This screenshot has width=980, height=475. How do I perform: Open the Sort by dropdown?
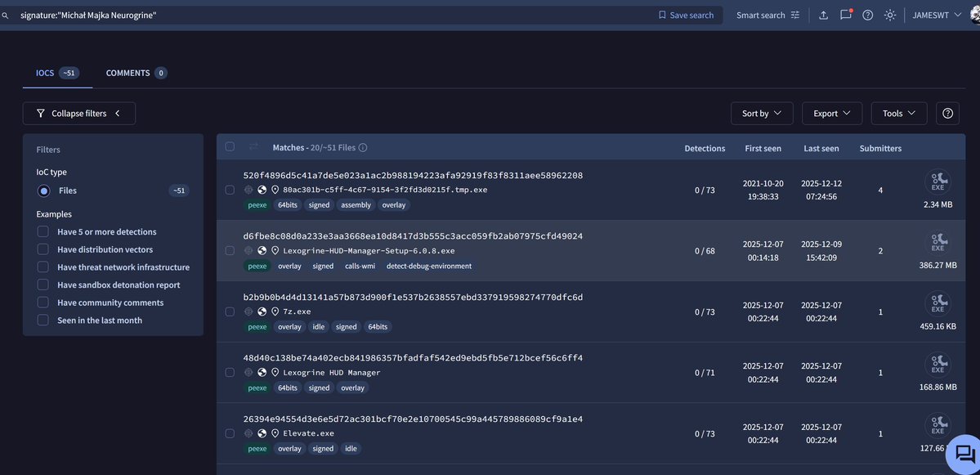tap(762, 113)
